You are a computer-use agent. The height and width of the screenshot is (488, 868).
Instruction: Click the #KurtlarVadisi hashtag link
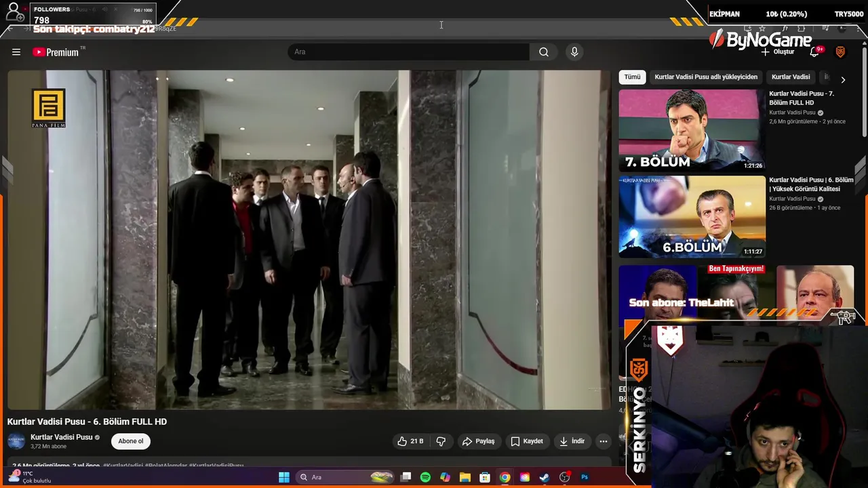click(x=123, y=466)
